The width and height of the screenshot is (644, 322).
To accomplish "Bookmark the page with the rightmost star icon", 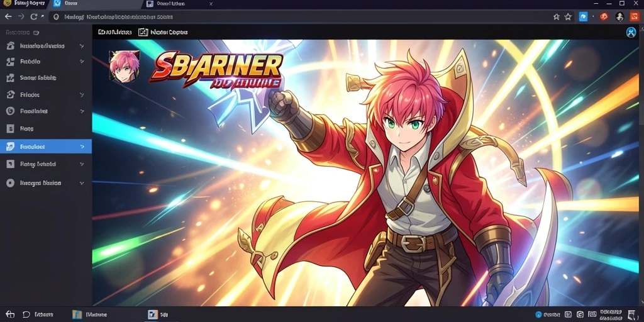I will (568, 17).
